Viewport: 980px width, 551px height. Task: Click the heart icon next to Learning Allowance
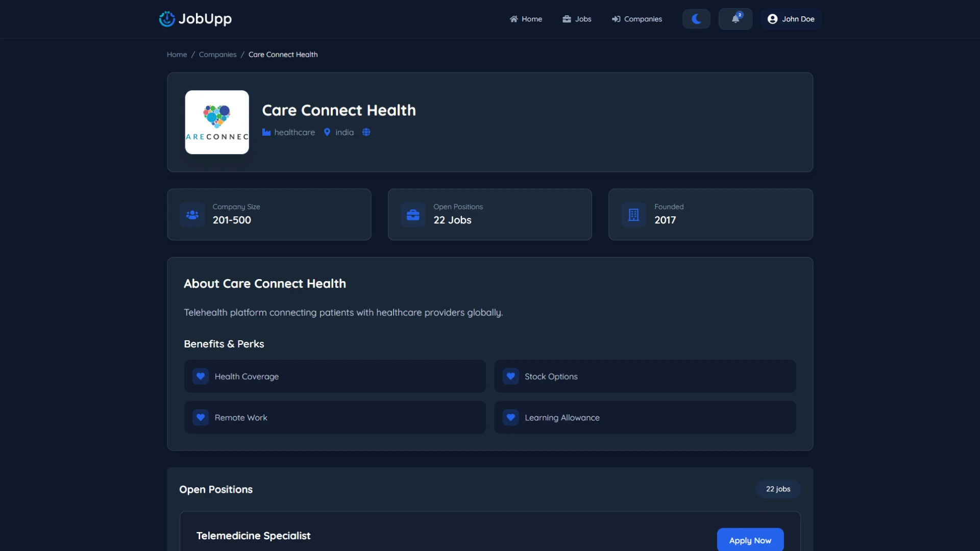pos(510,417)
